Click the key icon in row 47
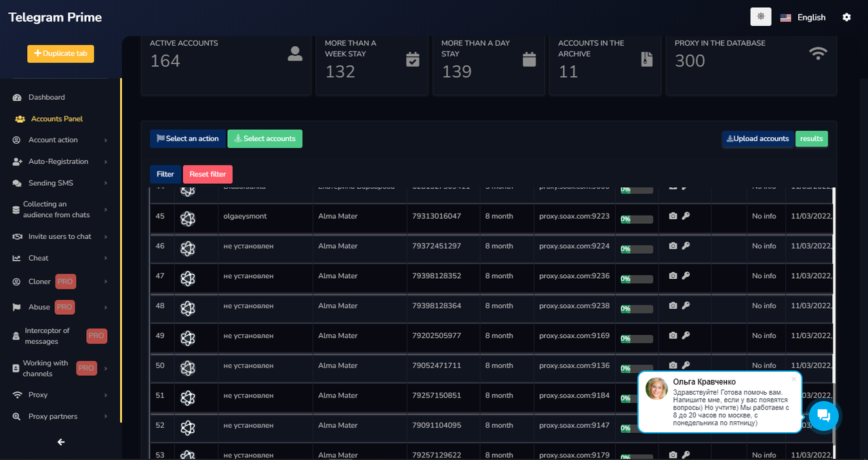The image size is (868, 460). (x=686, y=275)
